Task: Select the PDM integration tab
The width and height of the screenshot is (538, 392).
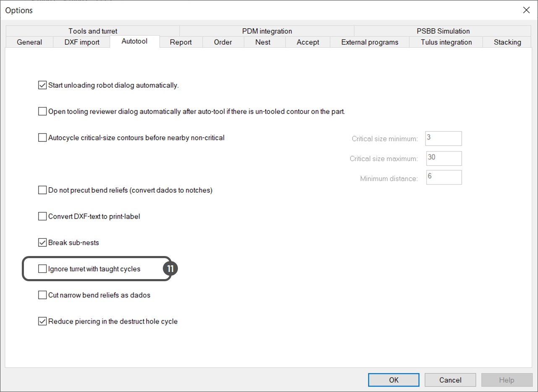Action: 267,31
